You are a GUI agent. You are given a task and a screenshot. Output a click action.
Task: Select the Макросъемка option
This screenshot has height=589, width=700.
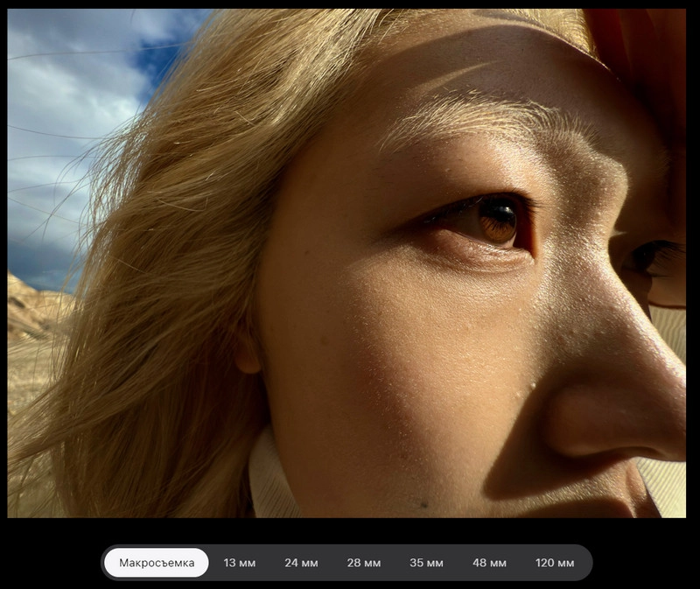click(x=157, y=563)
